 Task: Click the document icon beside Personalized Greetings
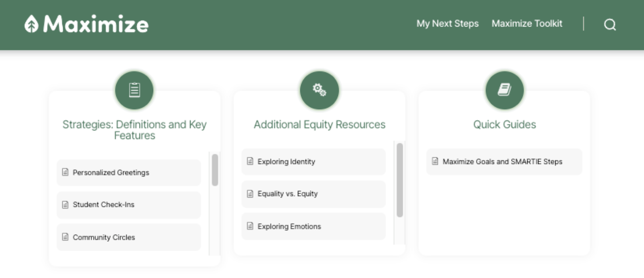[x=64, y=173]
